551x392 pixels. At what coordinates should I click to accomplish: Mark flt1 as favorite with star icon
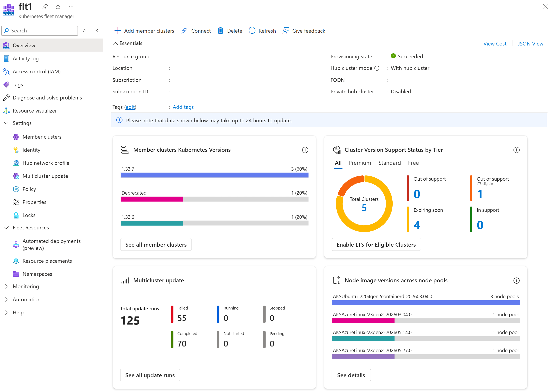point(58,7)
